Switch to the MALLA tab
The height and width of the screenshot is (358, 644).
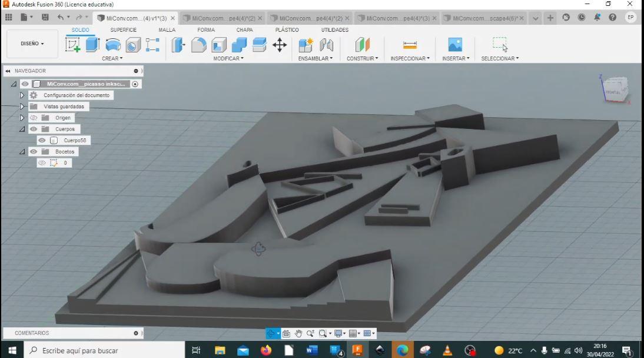pos(167,30)
